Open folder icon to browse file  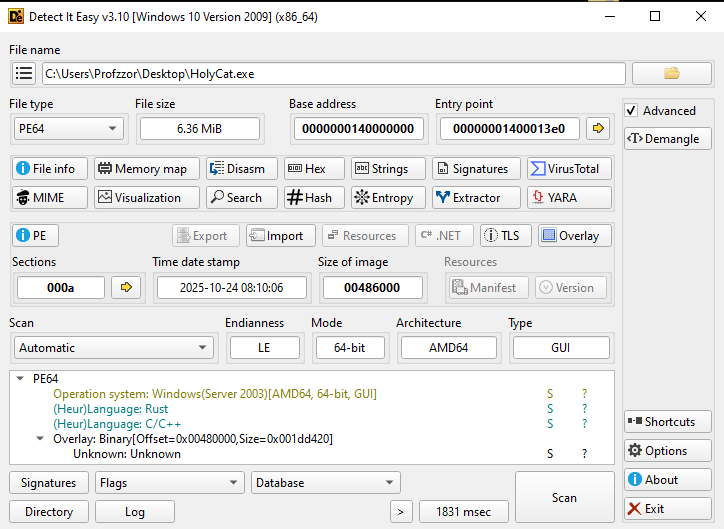point(672,73)
